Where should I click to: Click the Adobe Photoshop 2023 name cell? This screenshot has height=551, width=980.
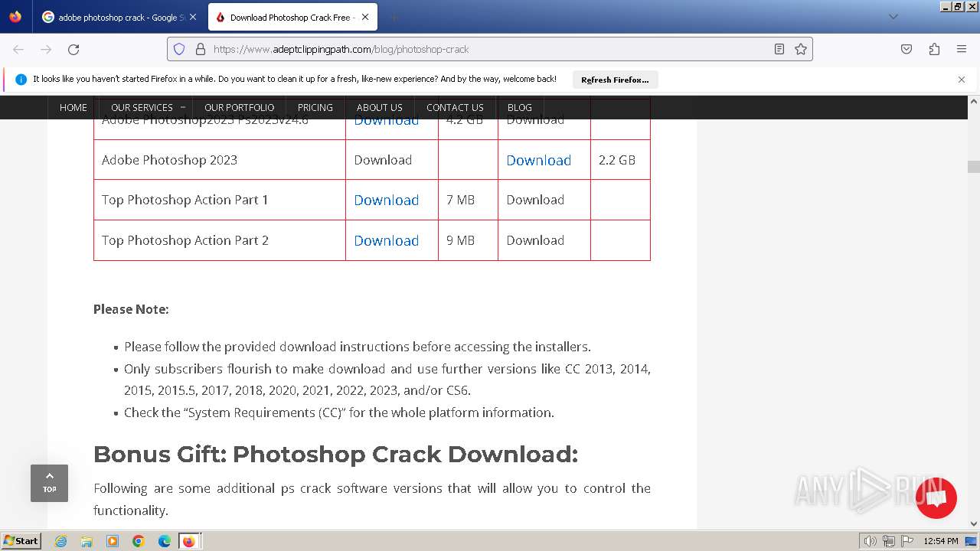click(220, 160)
